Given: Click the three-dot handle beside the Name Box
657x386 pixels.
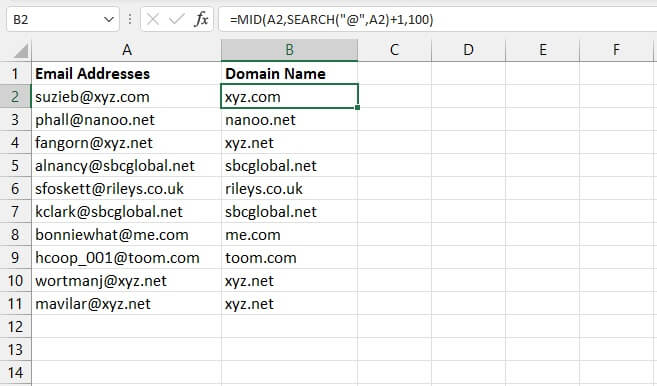Looking at the screenshot, I should tap(130, 19).
